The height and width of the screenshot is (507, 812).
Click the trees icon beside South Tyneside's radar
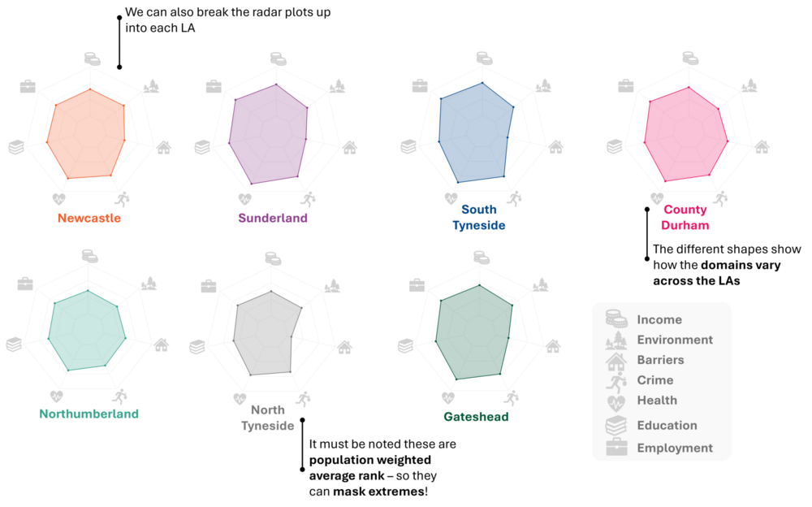543,85
